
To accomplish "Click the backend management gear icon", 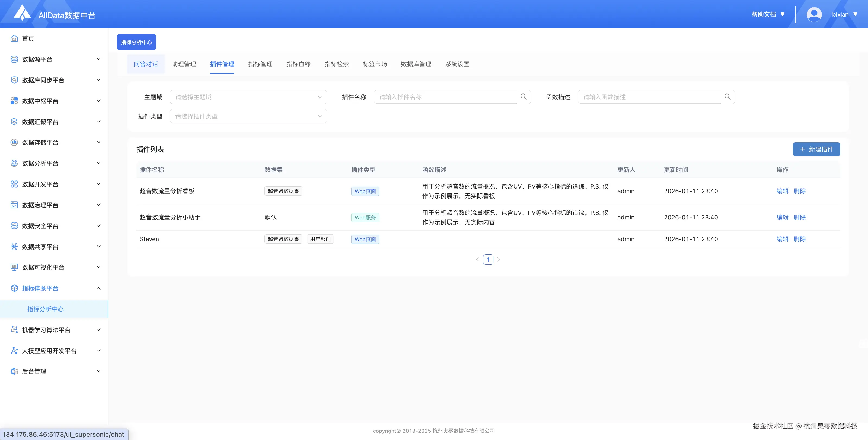I will pyautogui.click(x=14, y=371).
